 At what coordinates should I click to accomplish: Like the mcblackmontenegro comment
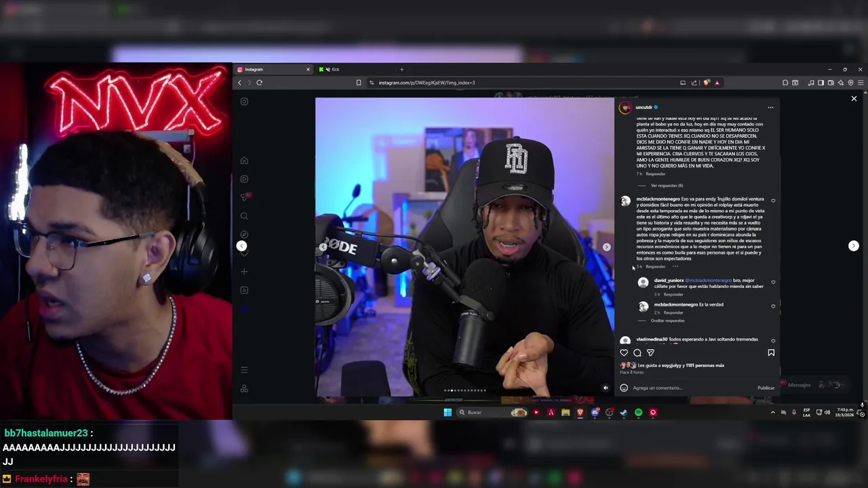(x=773, y=201)
